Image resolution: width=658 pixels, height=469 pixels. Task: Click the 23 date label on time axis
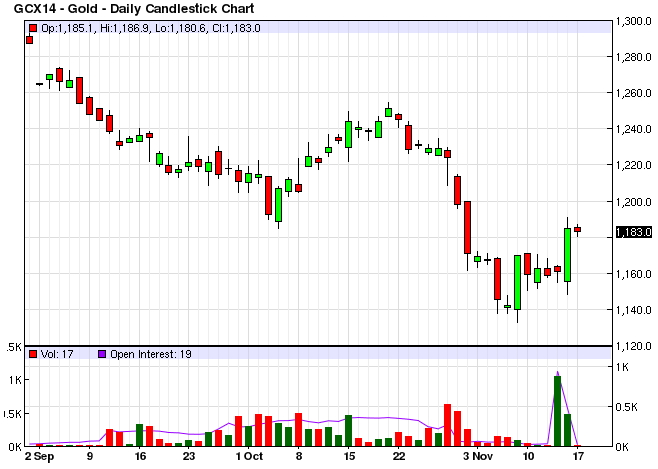pyautogui.click(x=189, y=456)
